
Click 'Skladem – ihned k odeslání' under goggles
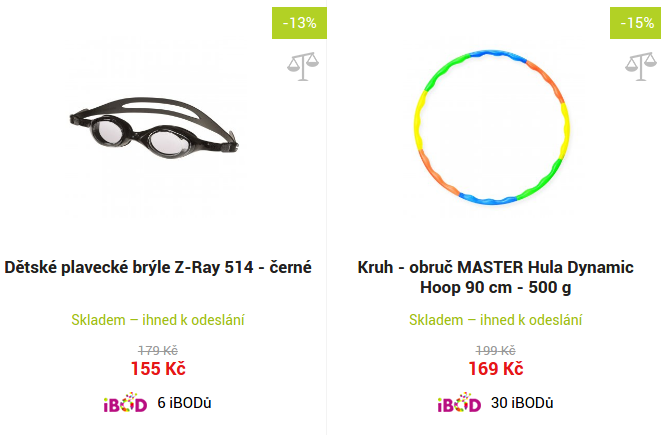pyautogui.click(x=158, y=320)
